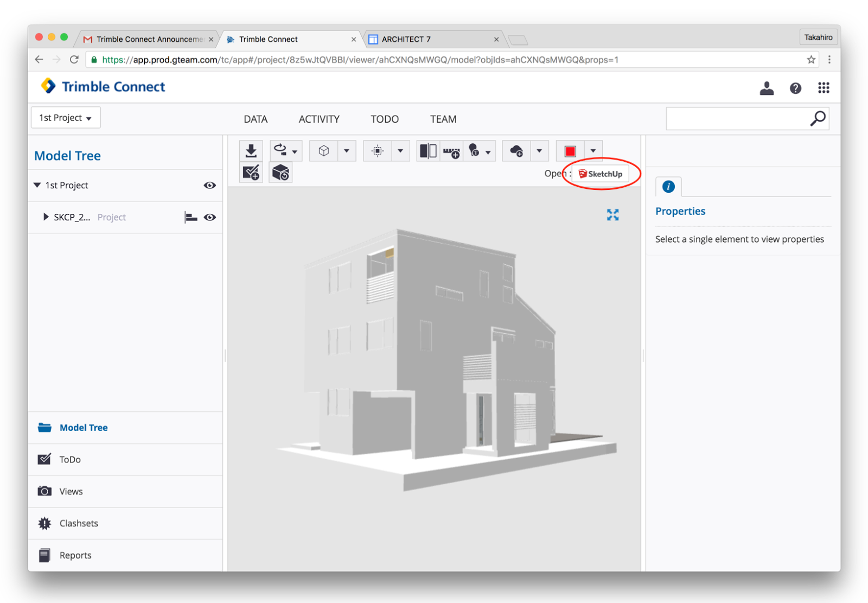Toggle visibility of 1st Project
The image size is (868, 603).
(210, 186)
